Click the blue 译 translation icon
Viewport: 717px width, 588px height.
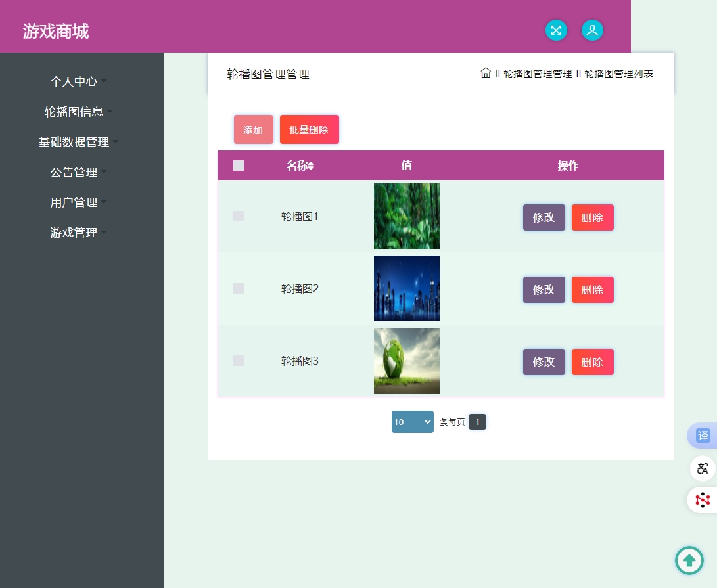pyautogui.click(x=703, y=436)
